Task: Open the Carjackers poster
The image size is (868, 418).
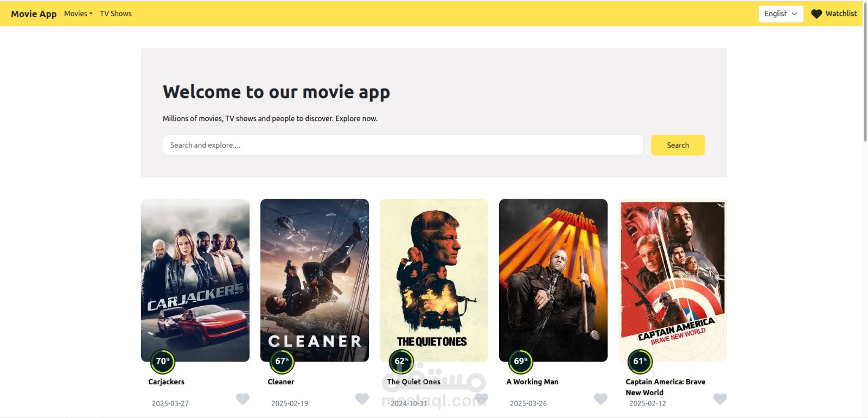Action: point(195,280)
